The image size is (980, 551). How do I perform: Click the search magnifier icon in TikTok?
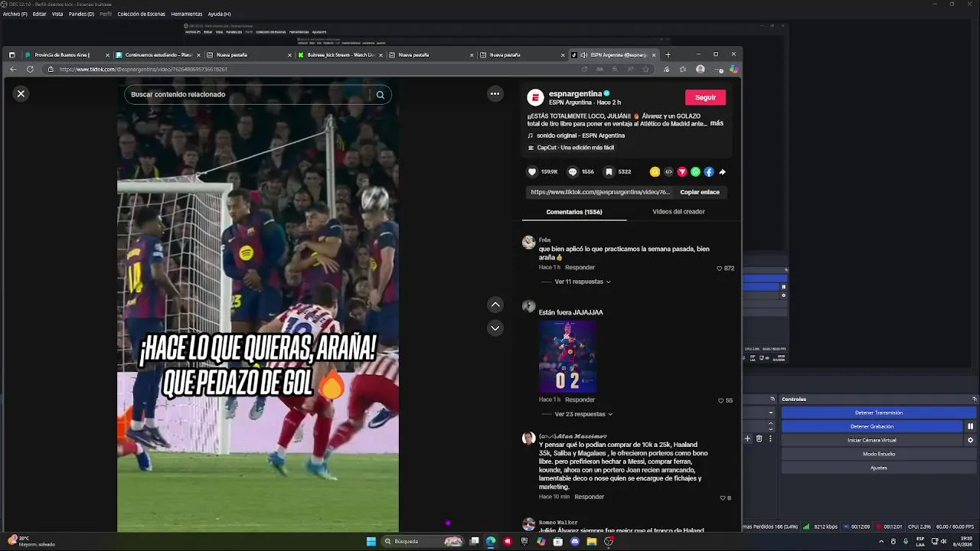click(x=380, y=95)
